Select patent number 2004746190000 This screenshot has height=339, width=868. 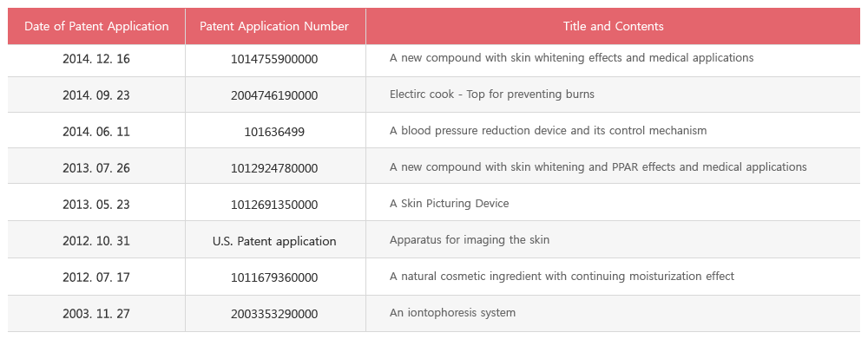click(274, 95)
